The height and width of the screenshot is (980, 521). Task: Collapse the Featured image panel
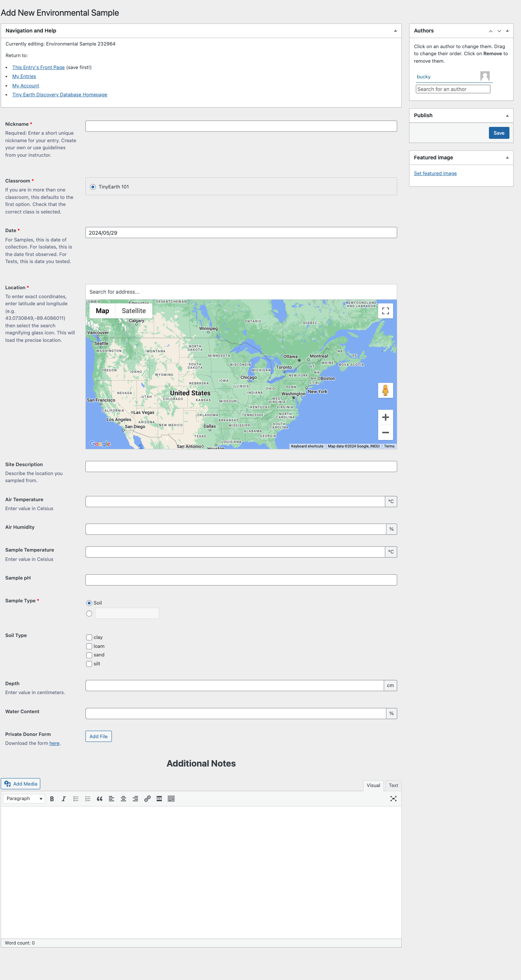(x=507, y=157)
